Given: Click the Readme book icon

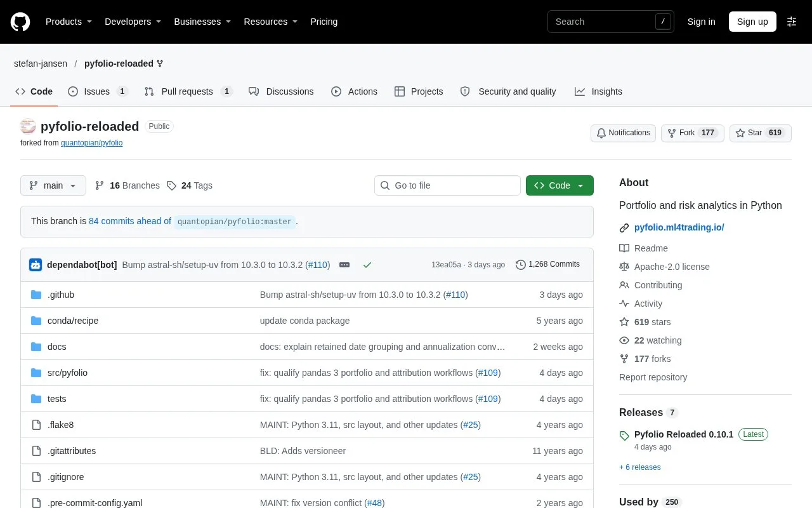Looking at the screenshot, I should tap(624, 248).
